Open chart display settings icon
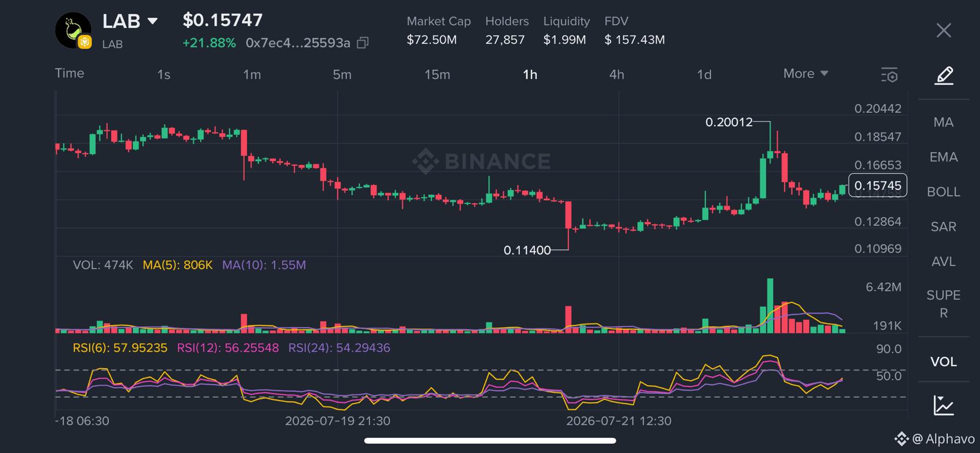 (889, 75)
